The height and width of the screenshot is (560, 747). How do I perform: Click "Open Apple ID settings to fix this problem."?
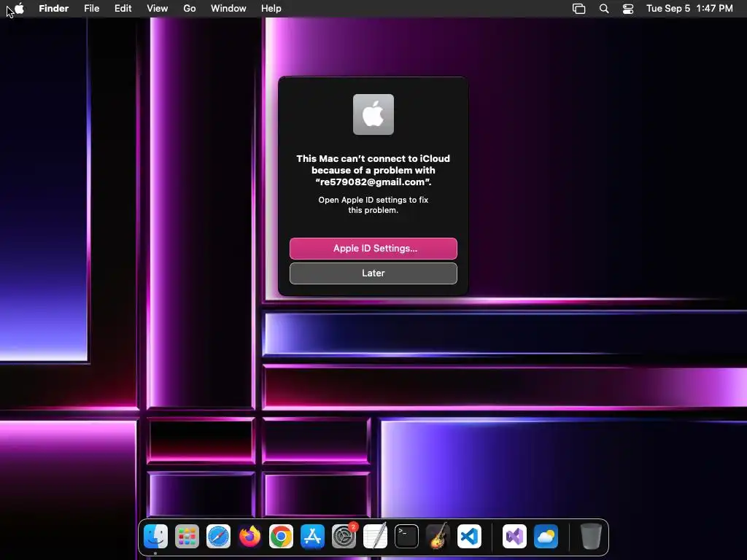(x=373, y=205)
